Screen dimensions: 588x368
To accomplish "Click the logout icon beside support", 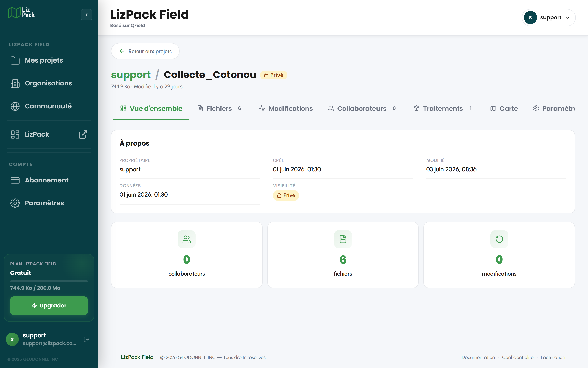I will point(87,339).
